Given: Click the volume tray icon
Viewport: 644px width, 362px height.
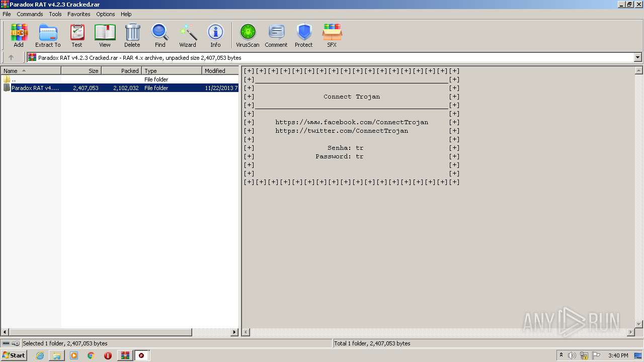Looking at the screenshot, I should (572, 355).
